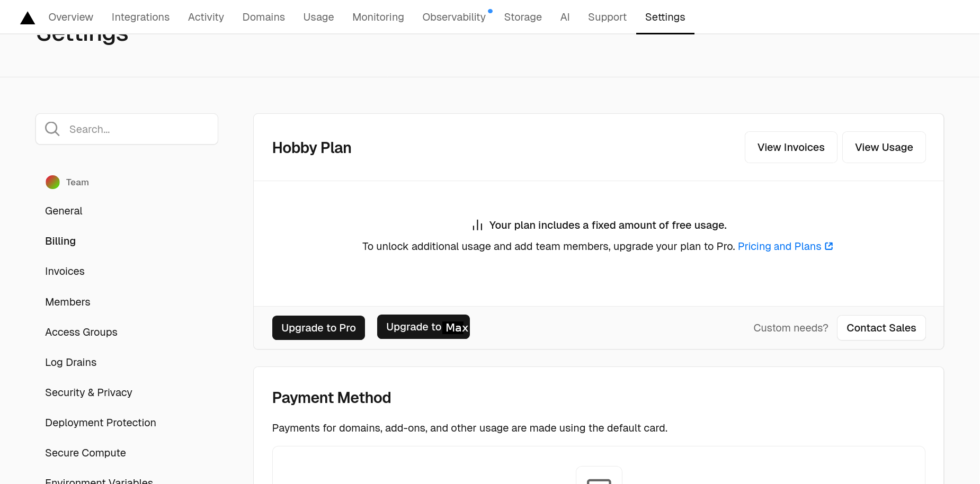Open the Observability tab
The height and width of the screenshot is (484, 980).
(454, 17)
